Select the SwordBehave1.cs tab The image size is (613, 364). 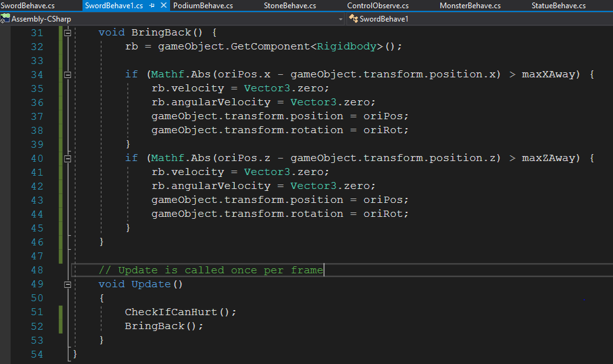click(114, 6)
